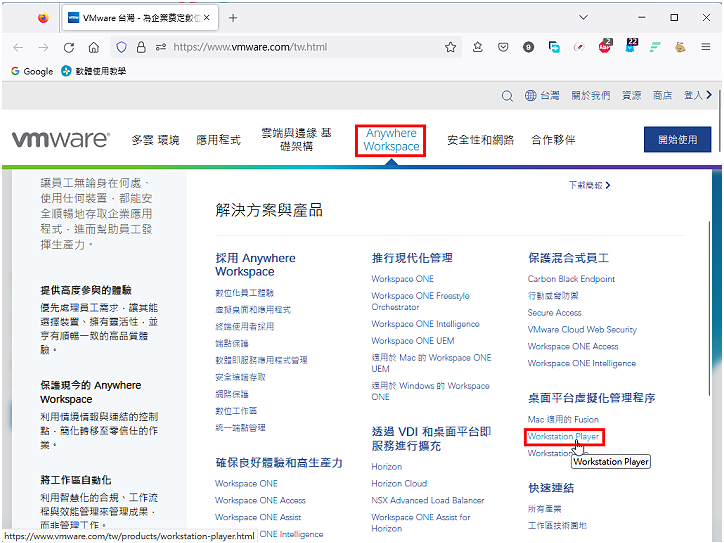
Task: Open the 應用程式 navigation menu
Action: [x=218, y=140]
